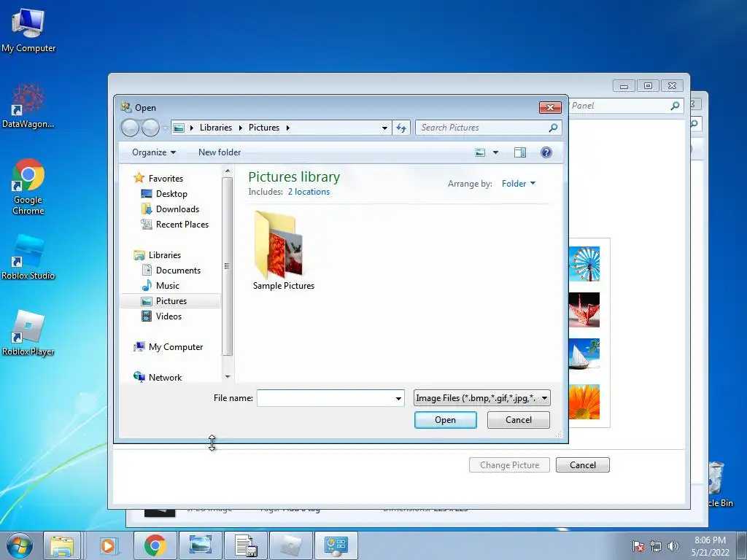Open My Computer desktop icon

tap(28, 31)
